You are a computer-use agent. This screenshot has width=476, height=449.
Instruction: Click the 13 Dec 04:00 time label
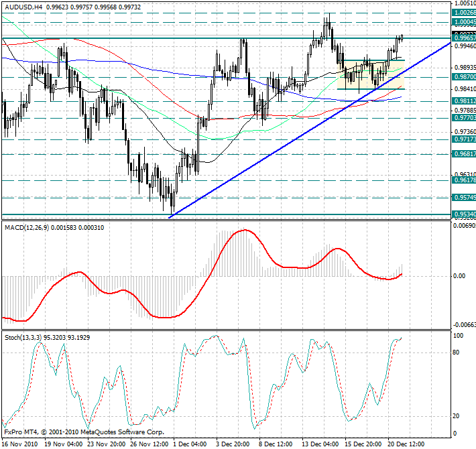[x=320, y=444]
